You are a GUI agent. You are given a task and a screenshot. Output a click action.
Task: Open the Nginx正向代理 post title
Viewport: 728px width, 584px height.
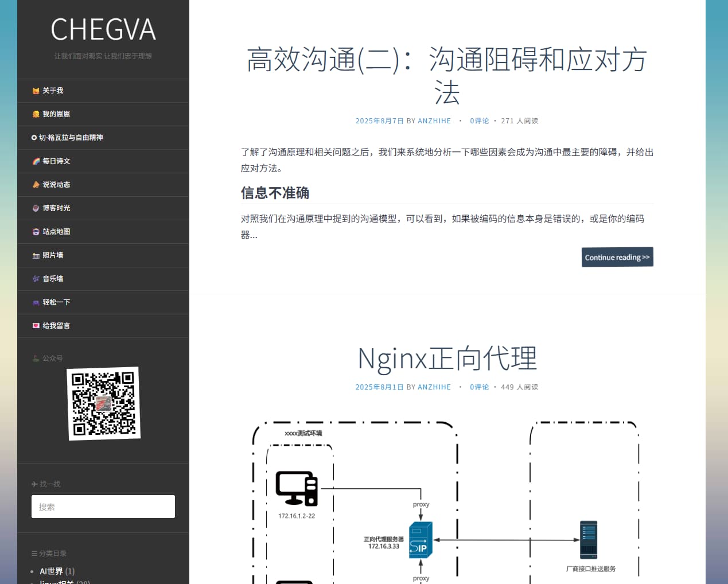tap(447, 358)
